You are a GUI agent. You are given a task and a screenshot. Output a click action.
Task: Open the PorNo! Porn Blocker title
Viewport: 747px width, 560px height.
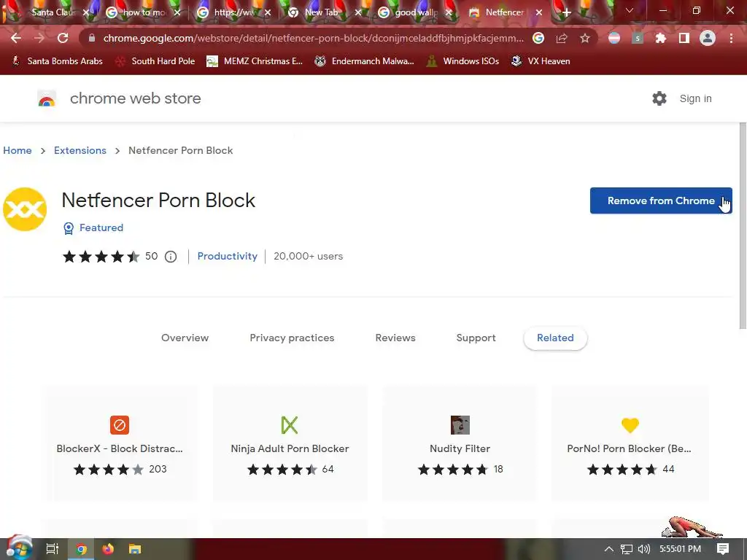coord(629,448)
